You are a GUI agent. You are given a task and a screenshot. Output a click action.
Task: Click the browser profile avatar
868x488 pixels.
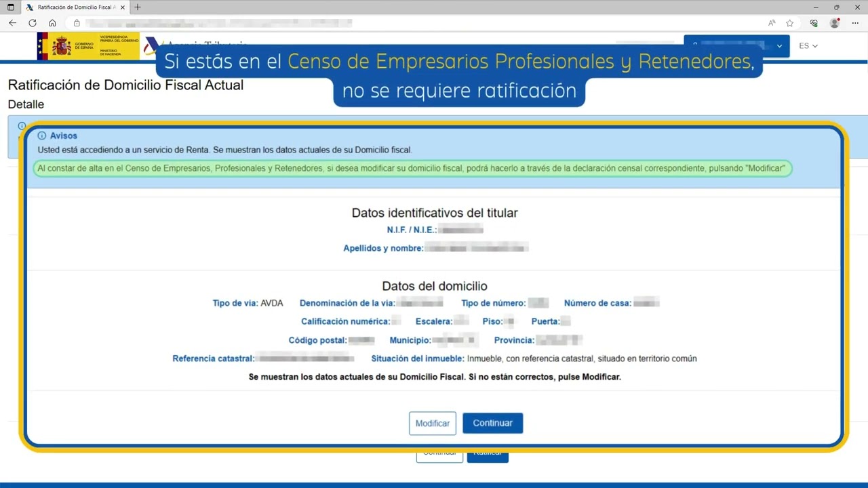click(x=833, y=22)
